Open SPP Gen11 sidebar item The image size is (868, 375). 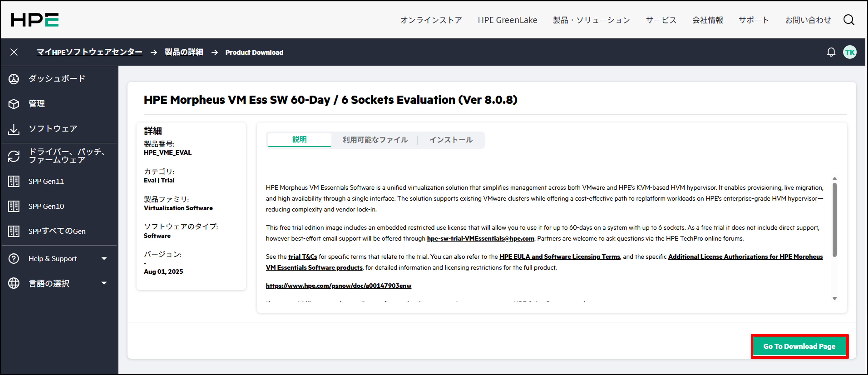46,181
